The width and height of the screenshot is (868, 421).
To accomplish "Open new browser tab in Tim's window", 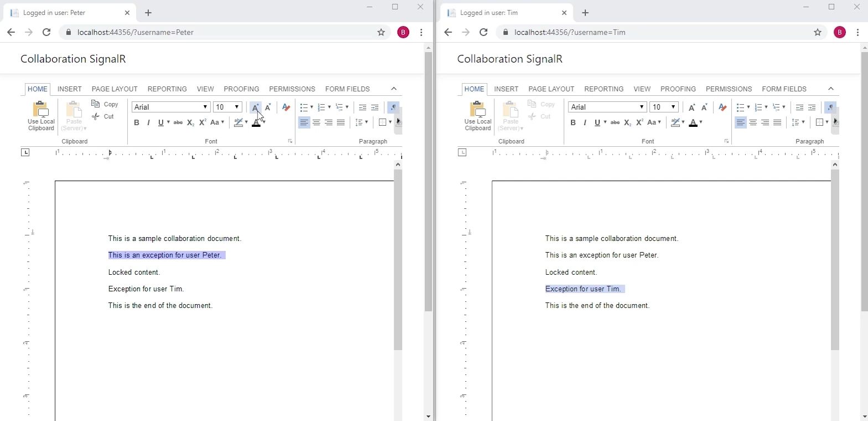I will [585, 13].
